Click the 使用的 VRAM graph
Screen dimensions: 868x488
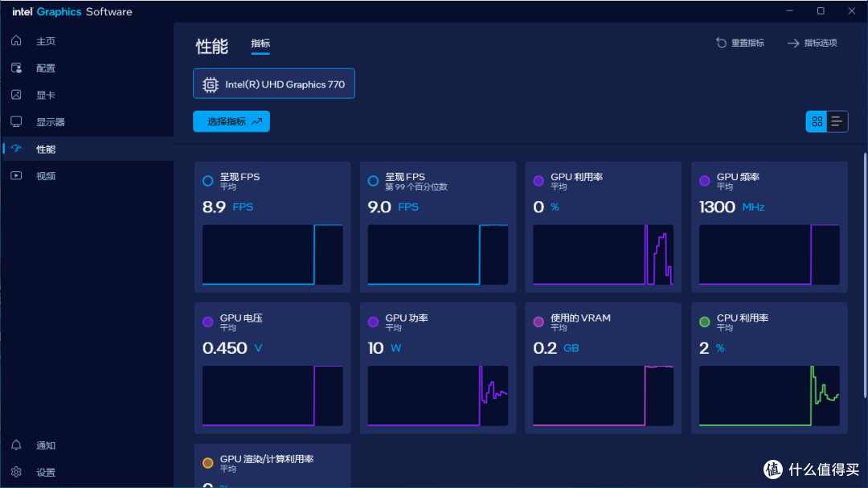coord(604,396)
